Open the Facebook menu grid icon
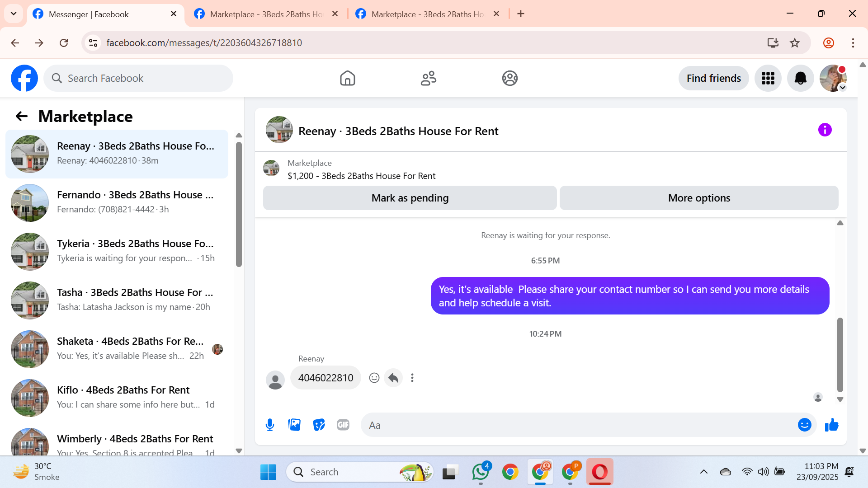 click(x=768, y=78)
